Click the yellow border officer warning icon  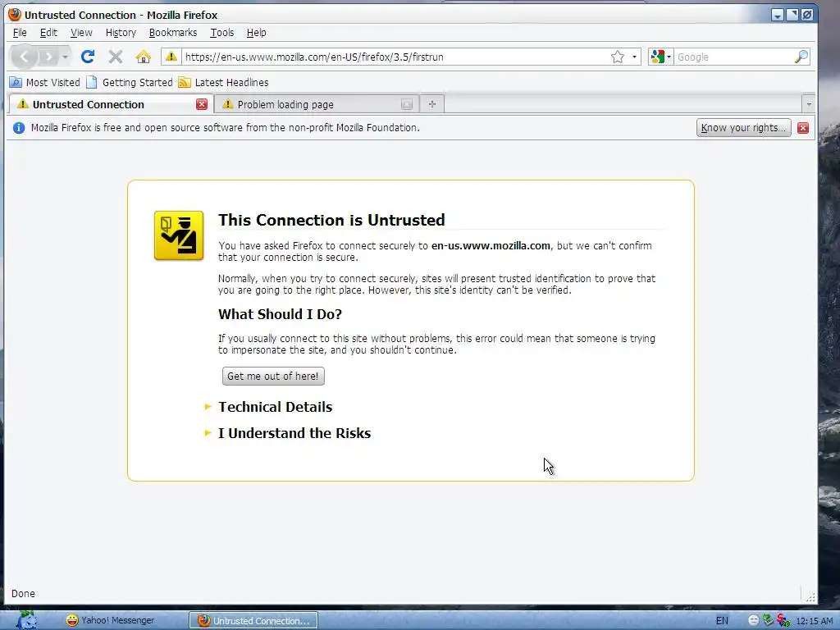point(178,235)
